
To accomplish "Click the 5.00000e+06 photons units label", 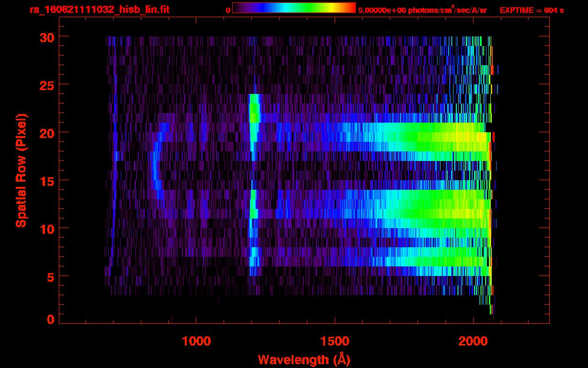I will pyautogui.click(x=422, y=10).
